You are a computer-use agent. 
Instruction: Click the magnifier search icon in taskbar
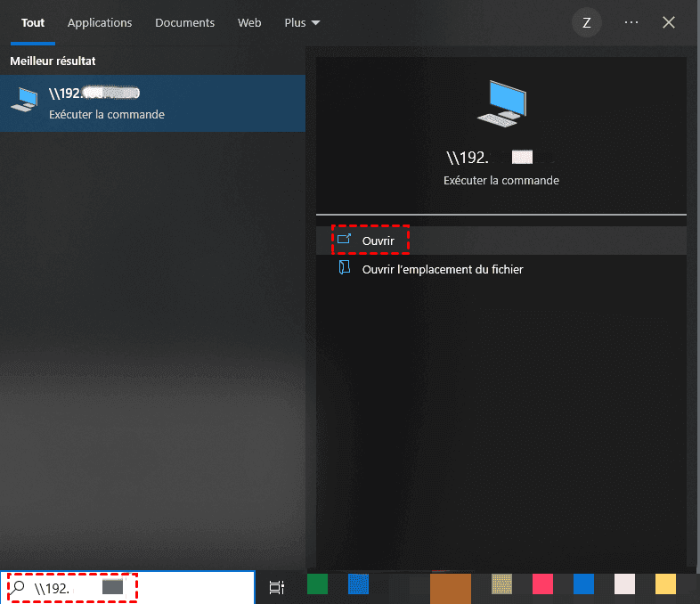17,588
